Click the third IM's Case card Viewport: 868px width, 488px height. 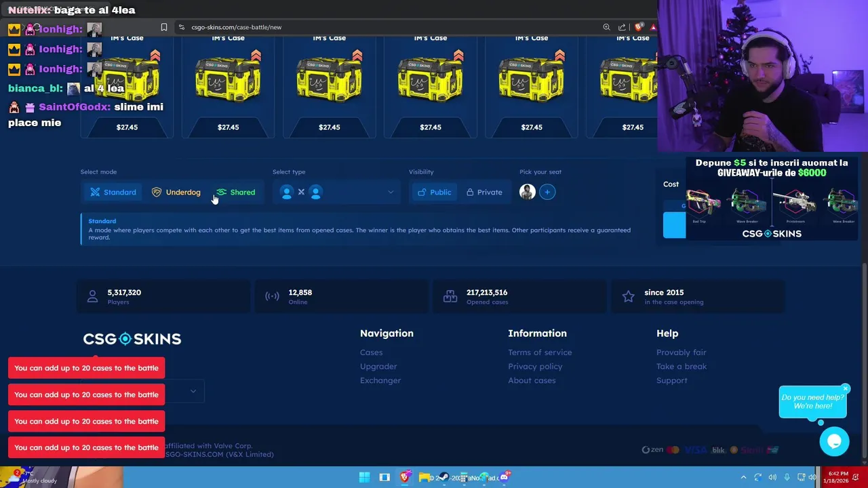pos(329,85)
